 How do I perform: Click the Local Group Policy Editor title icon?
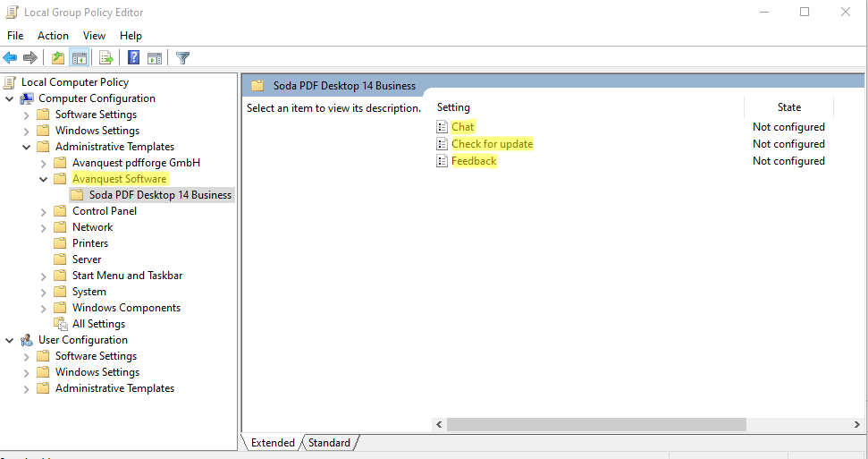coord(12,13)
